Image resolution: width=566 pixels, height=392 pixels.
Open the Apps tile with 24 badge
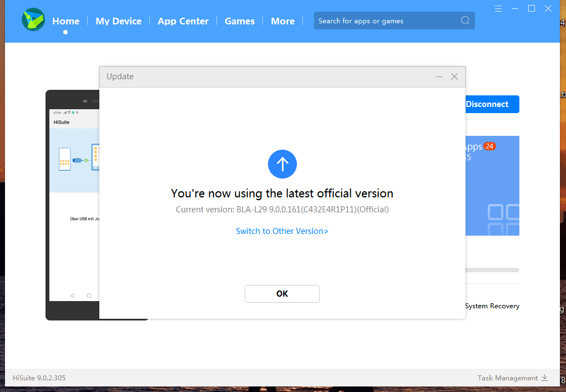(492, 186)
